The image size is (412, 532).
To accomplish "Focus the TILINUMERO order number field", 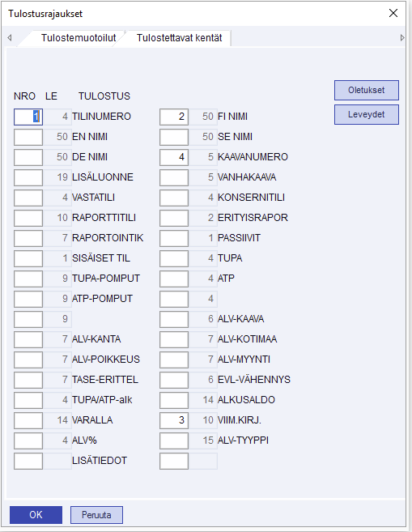I will click(x=28, y=117).
